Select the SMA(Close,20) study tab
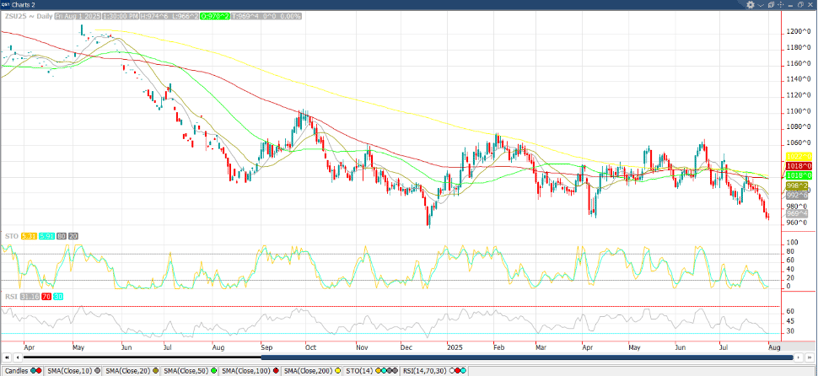 click(x=131, y=371)
